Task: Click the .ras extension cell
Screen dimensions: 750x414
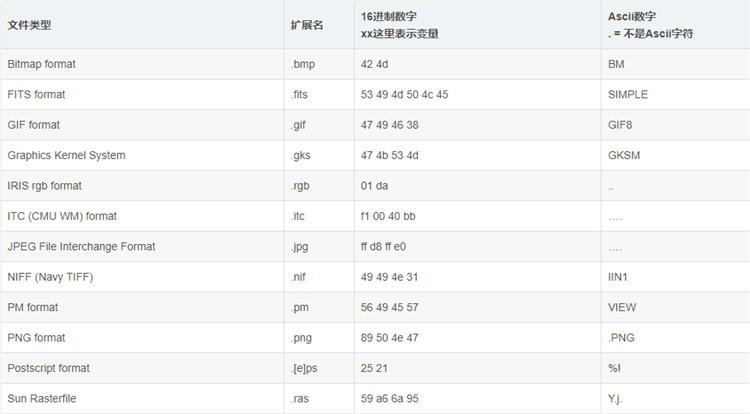Action: tap(299, 398)
